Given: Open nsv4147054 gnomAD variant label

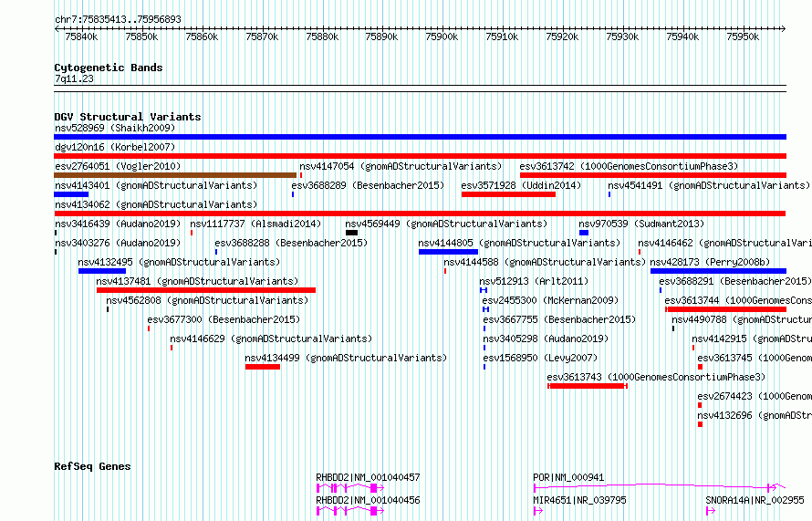Looking at the screenshot, I should point(401,166).
